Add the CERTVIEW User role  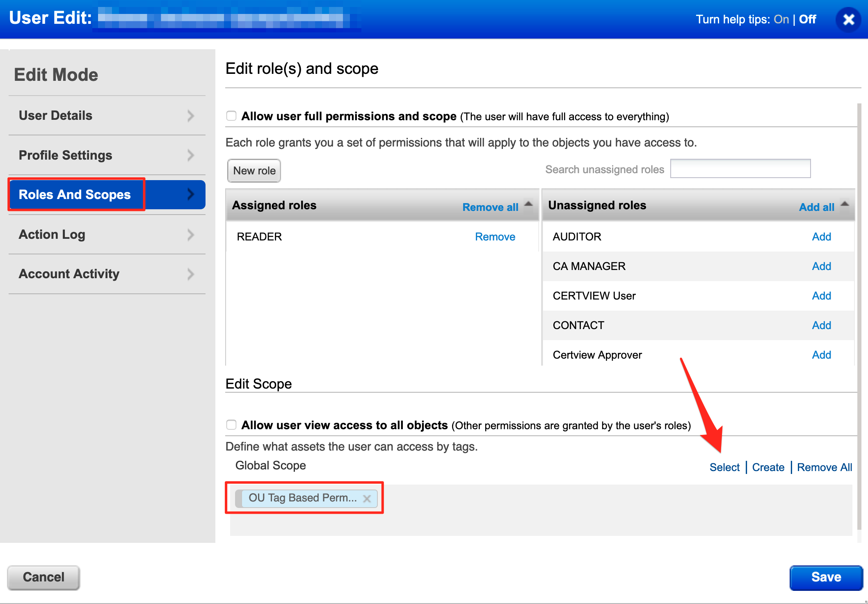pos(821,295)
